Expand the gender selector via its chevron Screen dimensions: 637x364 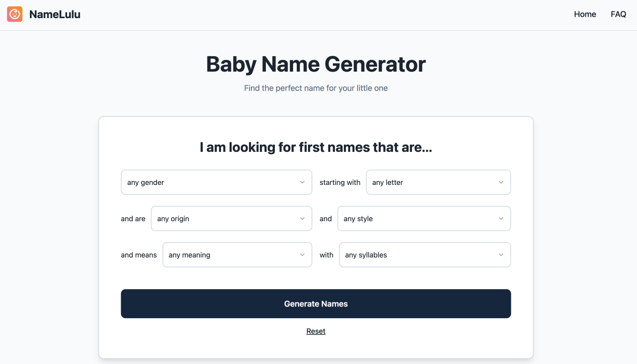coord(303,182)
